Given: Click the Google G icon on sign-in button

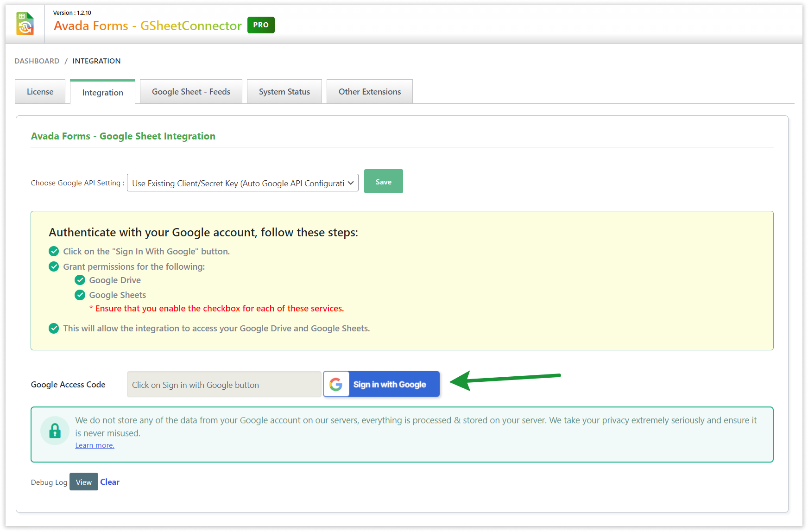Looking at the screenshot, I should 336,384.
